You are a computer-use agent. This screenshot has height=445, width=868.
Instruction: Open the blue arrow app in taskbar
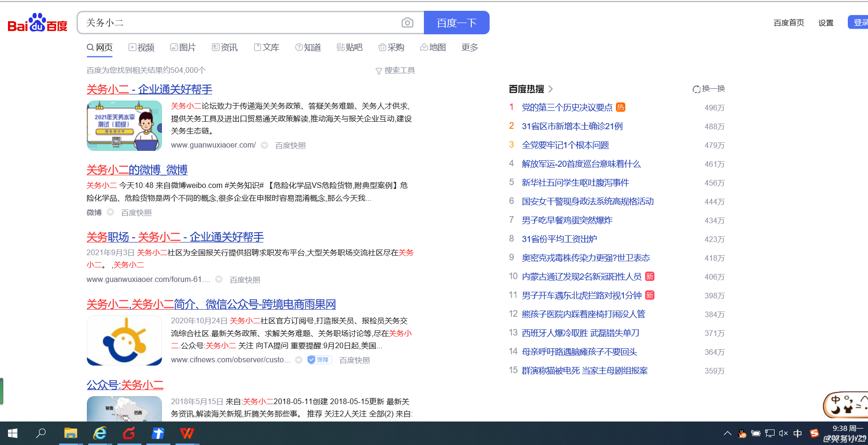point(158,433)
